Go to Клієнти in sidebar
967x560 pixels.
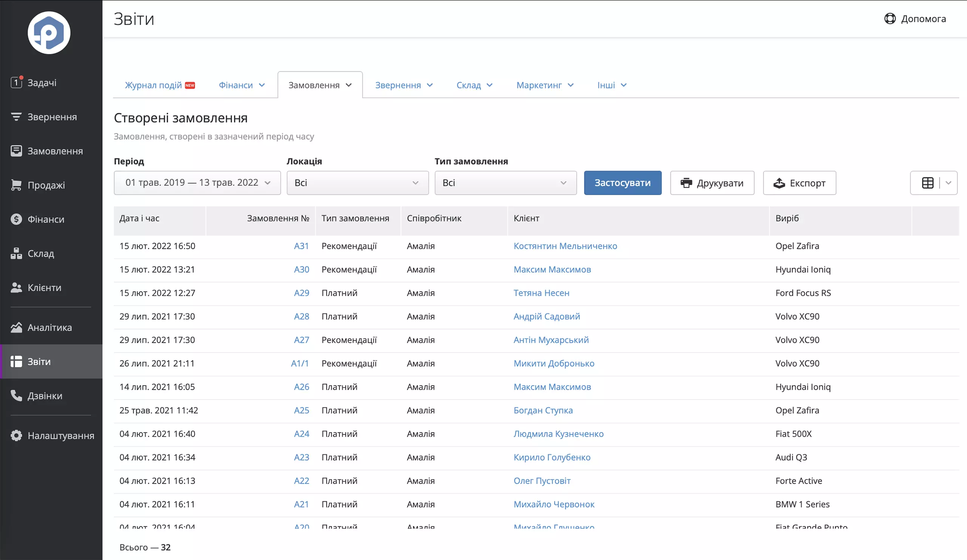(x=51, y=287)
